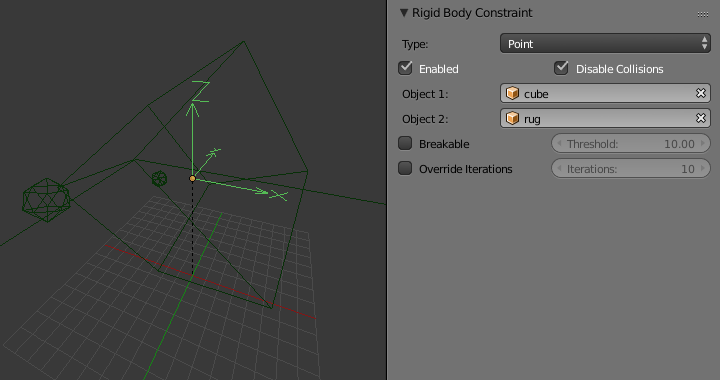This screenshot has height=380, width=720.
Task: Click the rug object icon in Object 2
Action: (512, 118)
